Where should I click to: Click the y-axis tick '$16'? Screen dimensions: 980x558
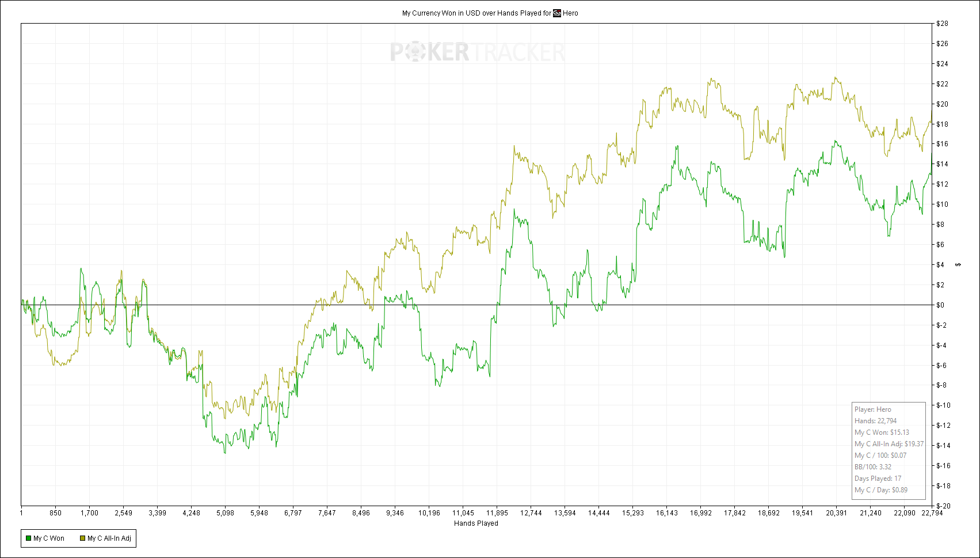tap(942, 144)
